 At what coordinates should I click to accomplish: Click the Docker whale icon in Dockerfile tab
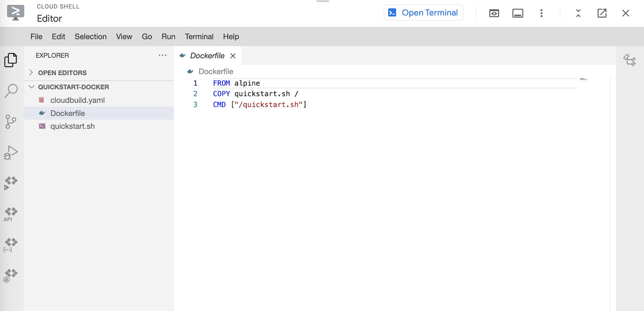183,55
